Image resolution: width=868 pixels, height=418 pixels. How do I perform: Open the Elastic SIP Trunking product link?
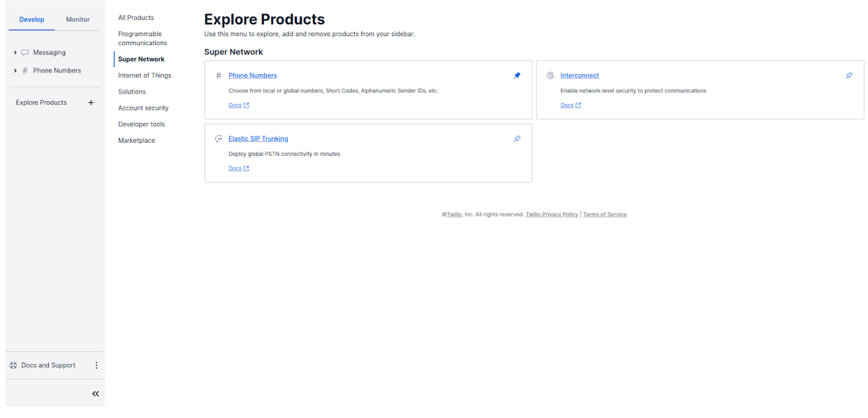(258, 139)
